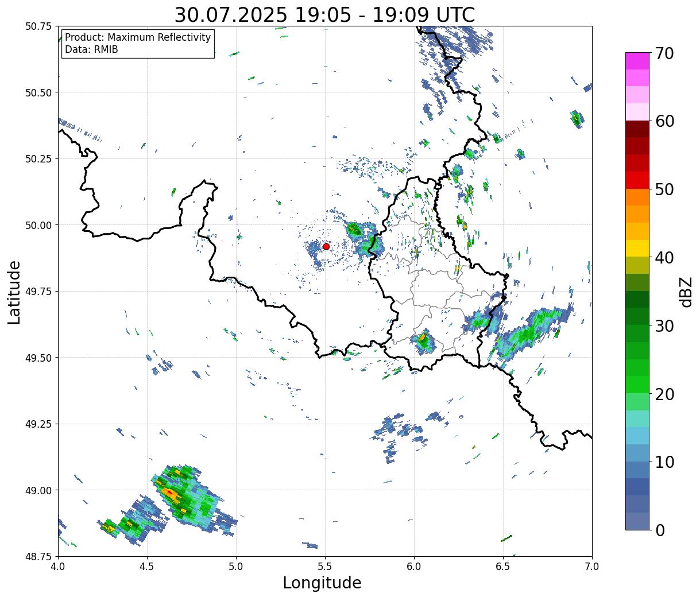Image resolution: width=700 pixels, height=597 pixels.
Task: Click the longitude tick label 5.5
Action: pos(325,566)
